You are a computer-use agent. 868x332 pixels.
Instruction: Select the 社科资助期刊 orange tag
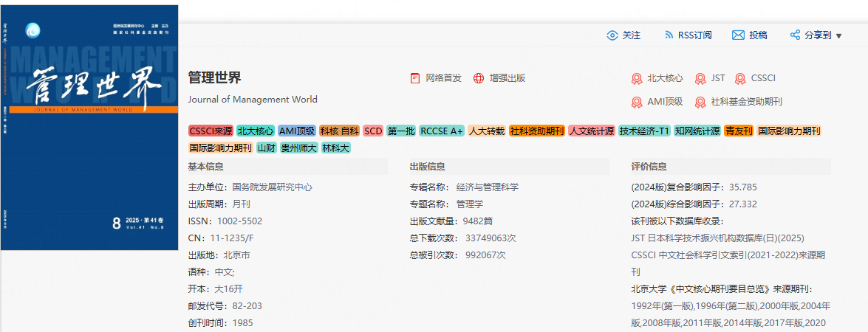537,131
